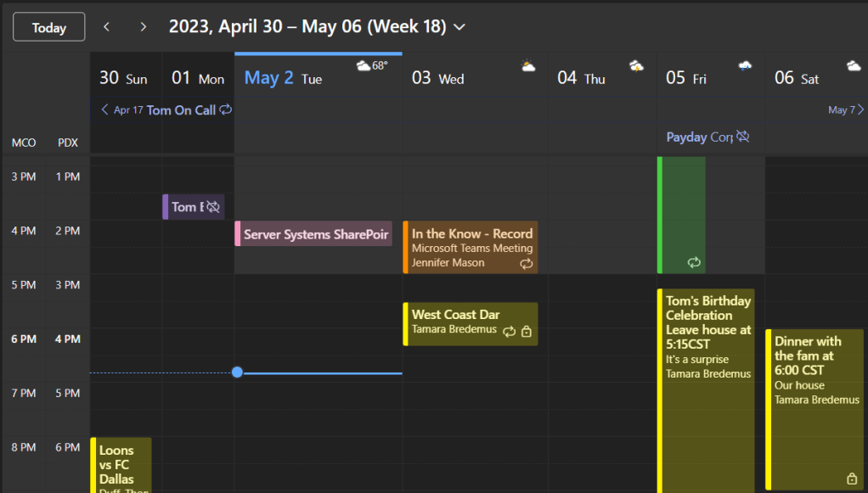Select the May 2 Tue day header
The image size is (868, 493).
tap(284, 79)
